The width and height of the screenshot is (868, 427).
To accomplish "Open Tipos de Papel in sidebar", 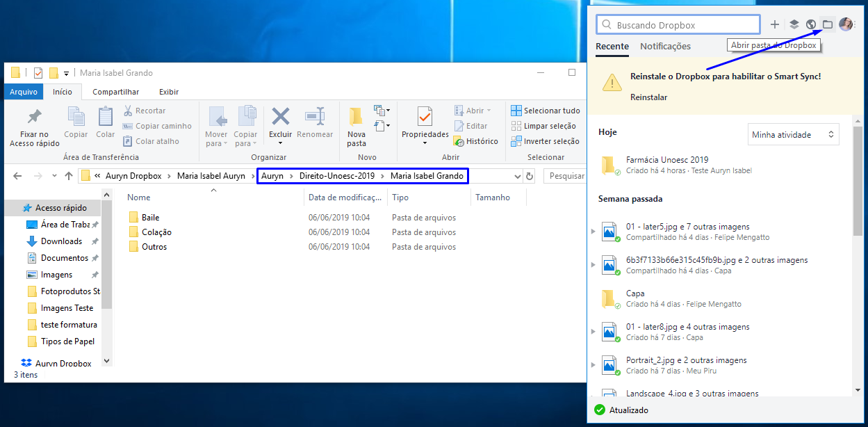I will coord(67,341).
